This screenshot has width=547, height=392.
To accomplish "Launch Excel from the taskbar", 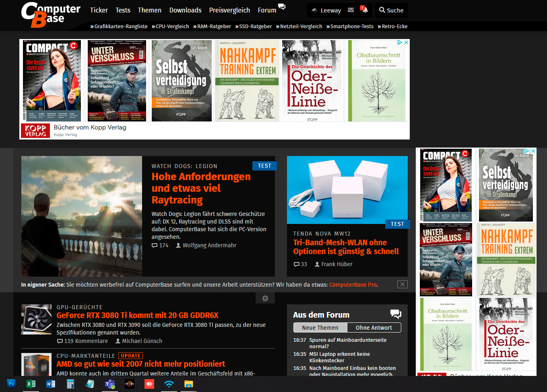I will (x=31, y=384).
